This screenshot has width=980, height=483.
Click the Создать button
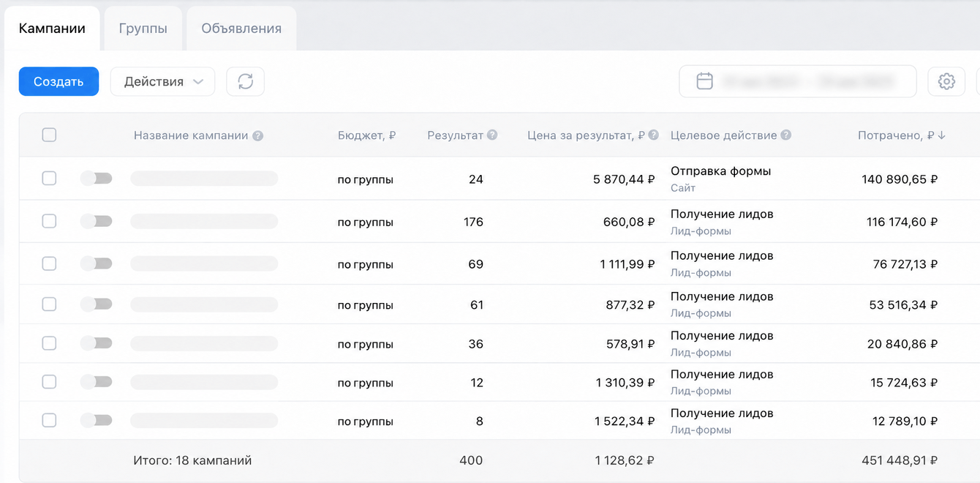(59, 81)
